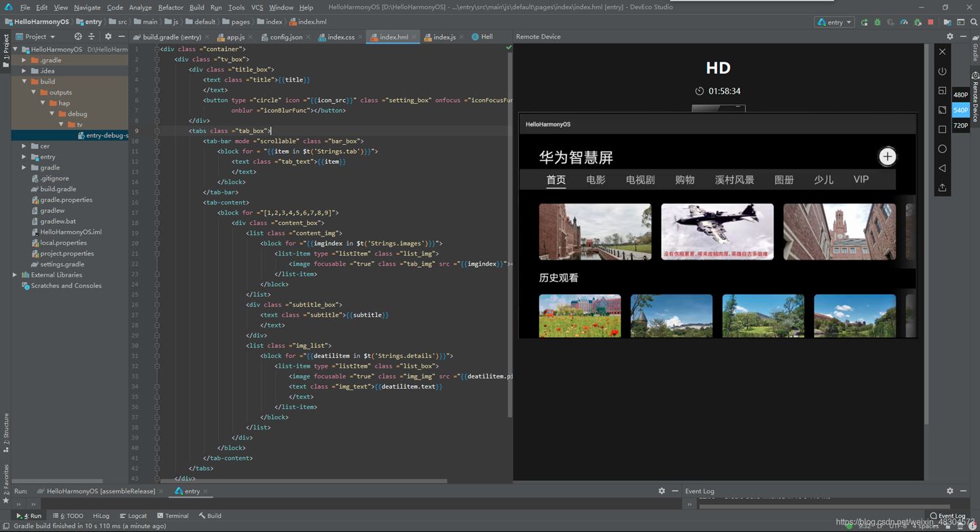
Task: Click the Debug bug icon in toolbar
Action: coord(877,22)
